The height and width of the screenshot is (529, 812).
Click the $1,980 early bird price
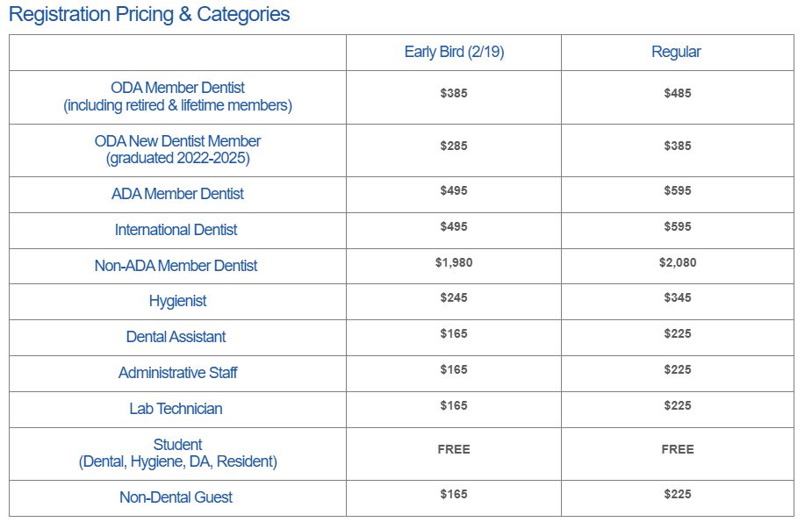tap(454, 262)
